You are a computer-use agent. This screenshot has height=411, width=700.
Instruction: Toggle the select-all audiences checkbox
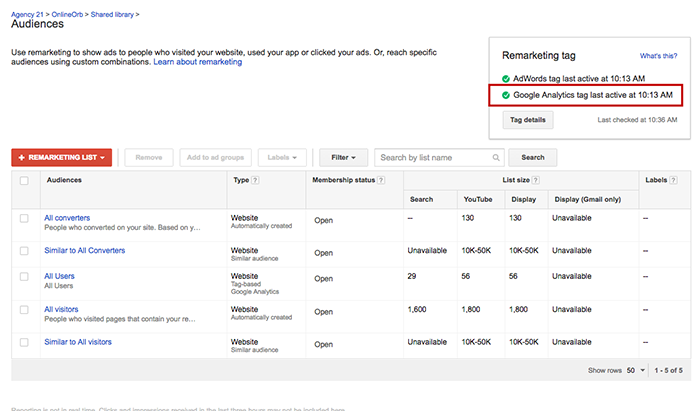click(x=24, y=181)
